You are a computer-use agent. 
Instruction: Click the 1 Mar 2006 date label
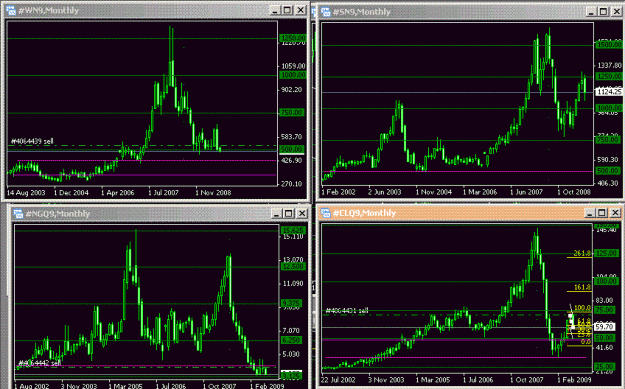pos(480,192)
